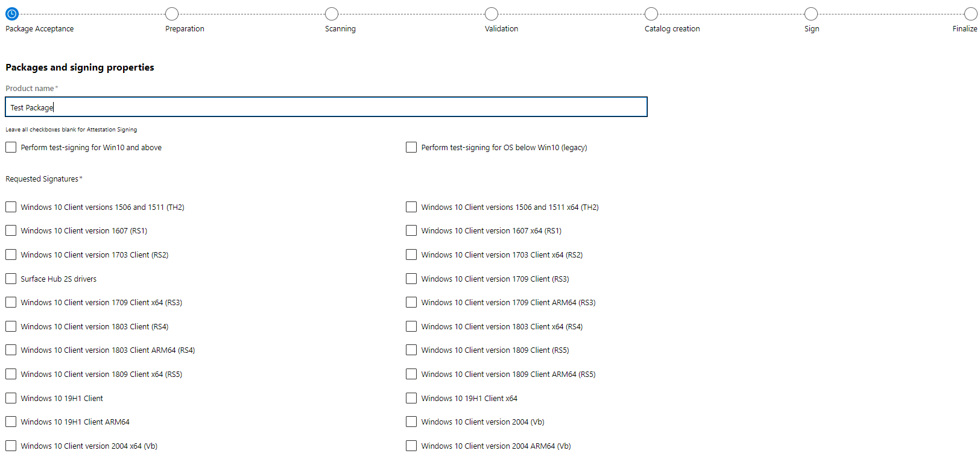Check Windows 10 Client version 1607 x64 (RS1)
980x468 pixels.
(411, 230)
